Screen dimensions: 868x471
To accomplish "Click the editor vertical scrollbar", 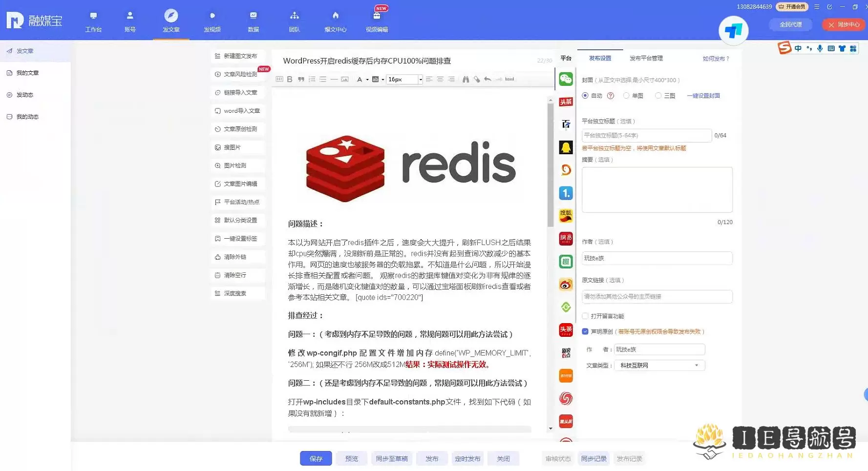I will tap(550, 165).
